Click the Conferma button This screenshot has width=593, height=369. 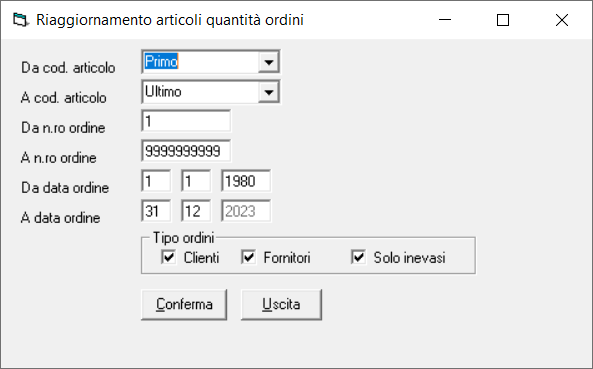[x=184, y=305]
